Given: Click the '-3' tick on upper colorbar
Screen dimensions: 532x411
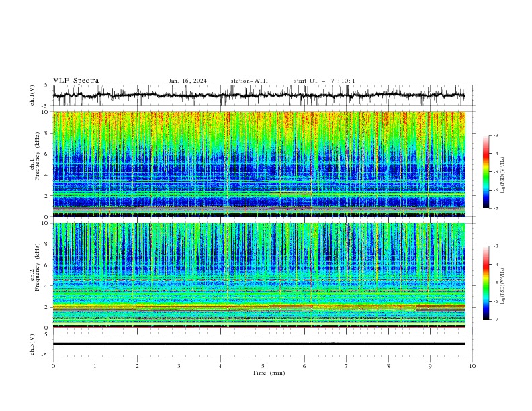Looking at the screenshot, I should (495, 135).
